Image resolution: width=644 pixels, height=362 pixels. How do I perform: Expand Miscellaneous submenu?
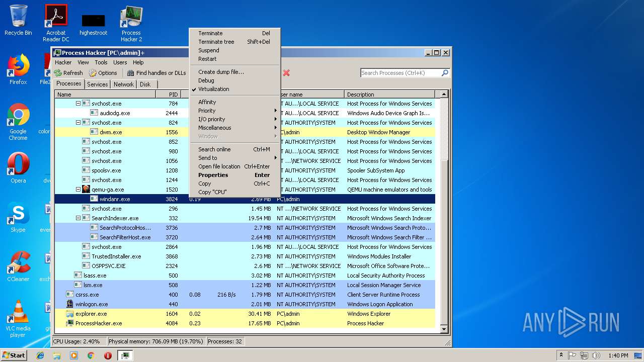coord(234,128)
